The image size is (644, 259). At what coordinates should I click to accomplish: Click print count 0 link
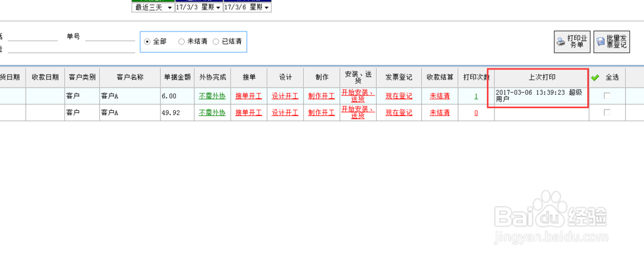(476, 113)
